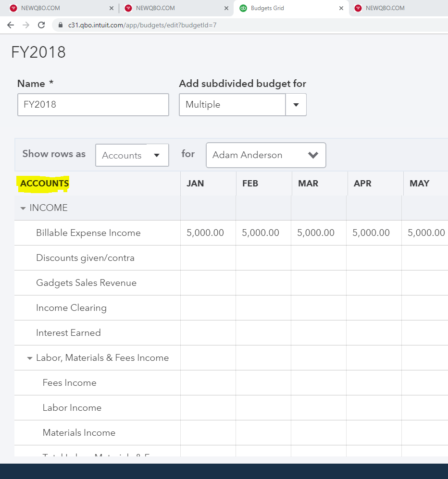Go back to the previous page
The height and width of the screenshot is (479, 448).
pos(11,25)
